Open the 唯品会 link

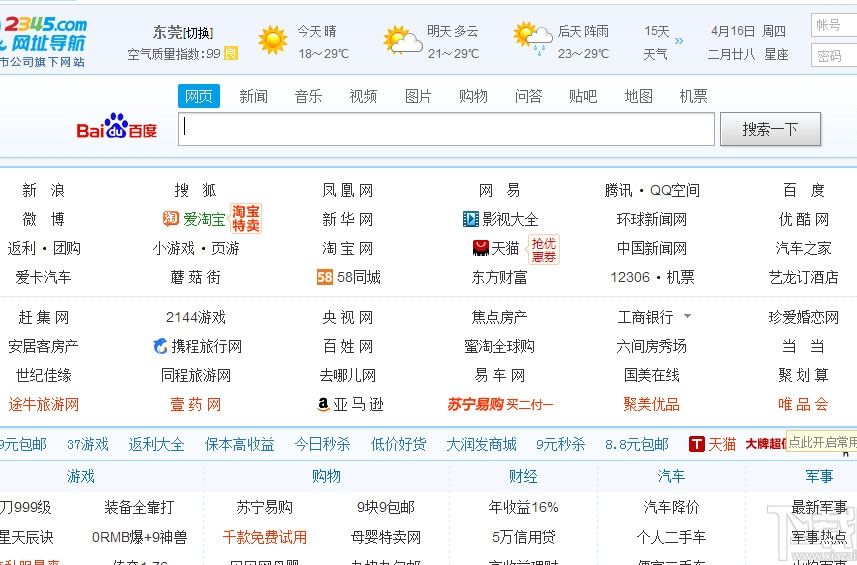[803, 404]
